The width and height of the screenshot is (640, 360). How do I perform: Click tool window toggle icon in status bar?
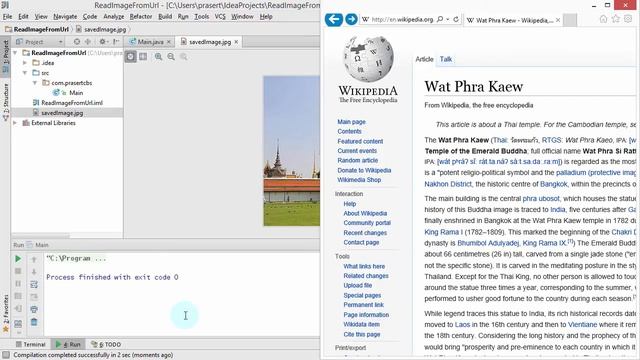(x=6, y=355)
